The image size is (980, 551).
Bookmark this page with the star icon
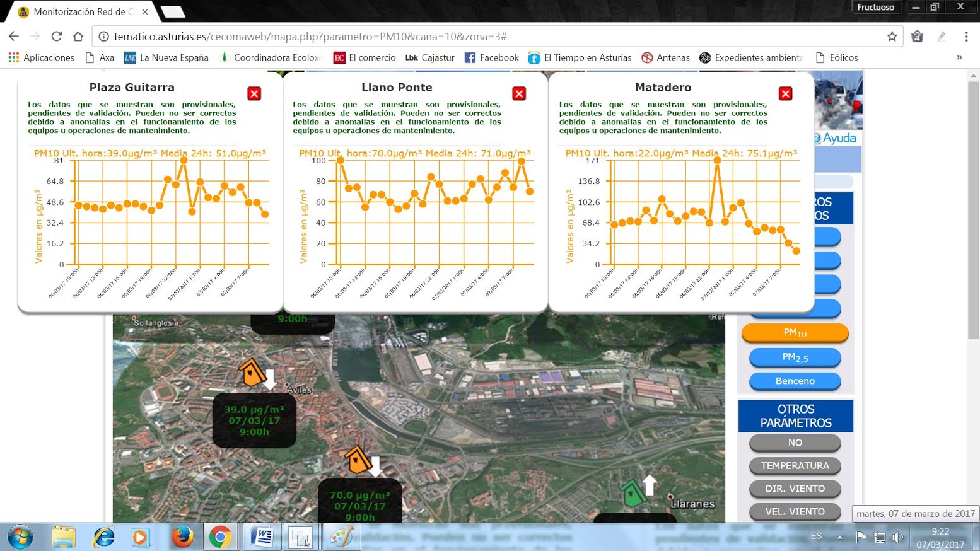[892, 37]
